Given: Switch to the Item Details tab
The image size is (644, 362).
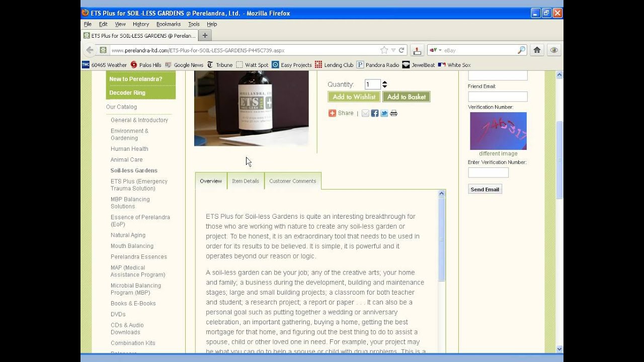Looking at the screenshot, I should click(246, 181).
